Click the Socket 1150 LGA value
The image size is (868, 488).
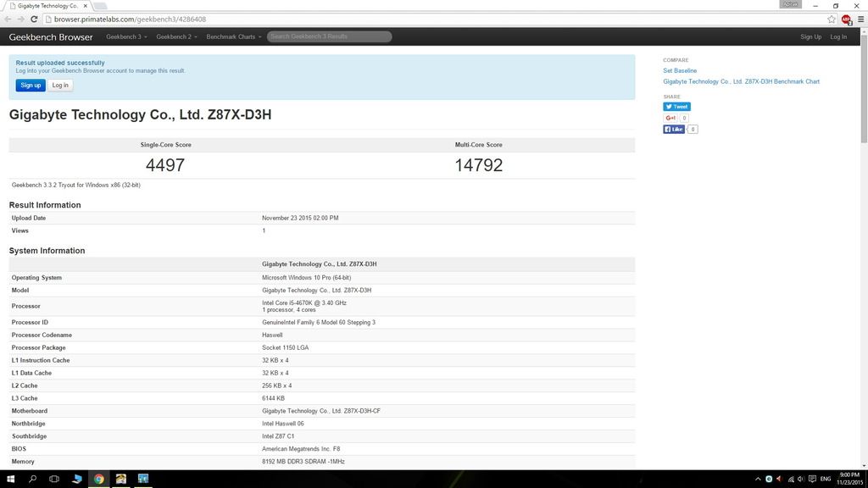pos(285,348)
